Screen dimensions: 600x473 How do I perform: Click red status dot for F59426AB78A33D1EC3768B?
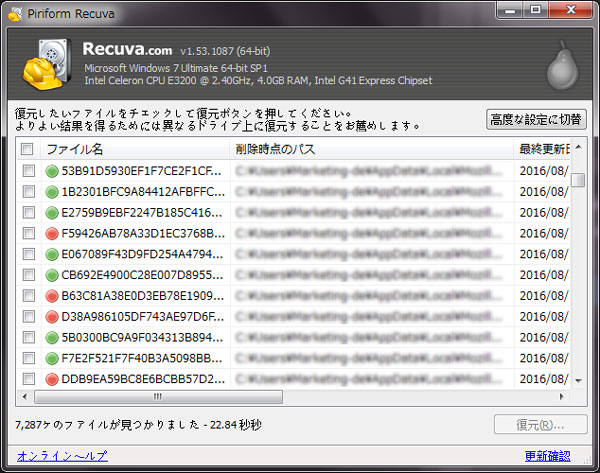tap(52, 233)
